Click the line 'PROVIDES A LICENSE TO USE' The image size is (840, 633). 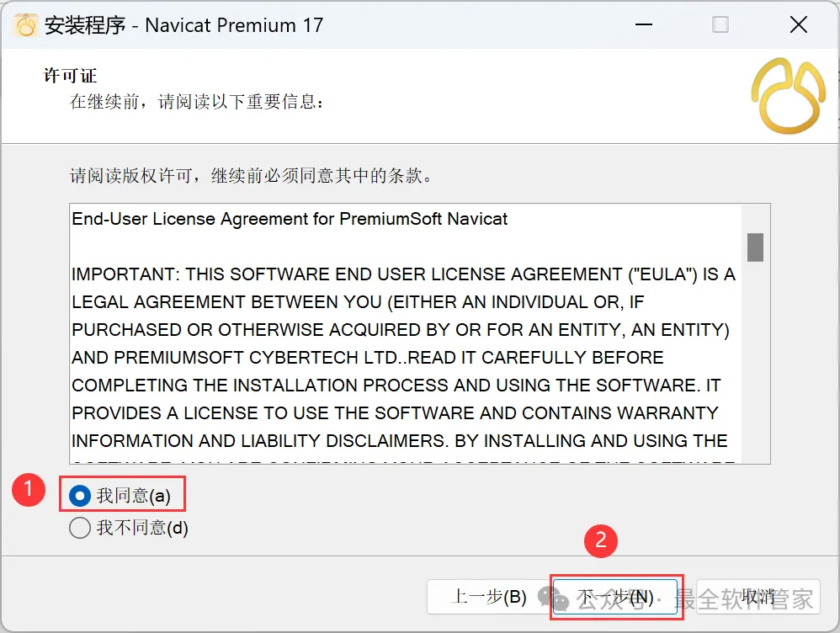tap(395, 413)
